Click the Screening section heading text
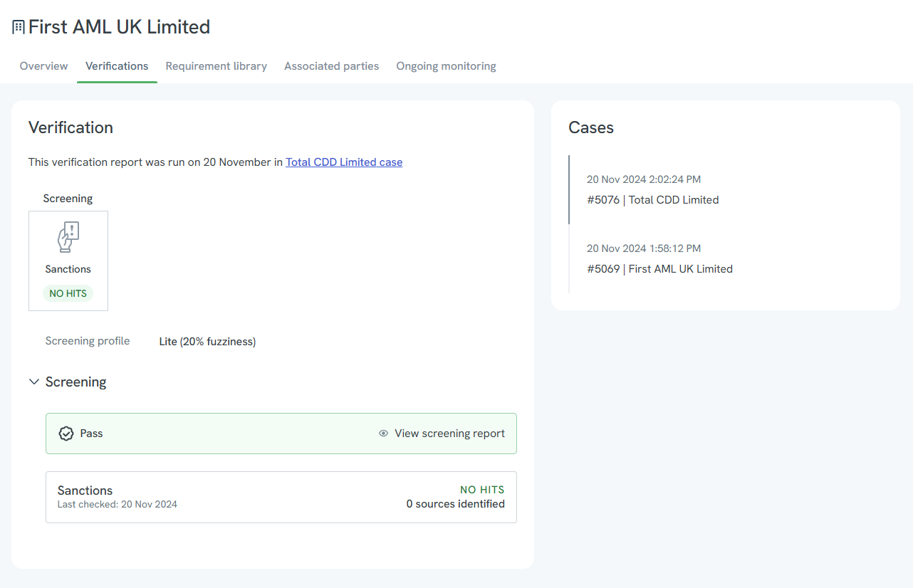 click(75, 382)
